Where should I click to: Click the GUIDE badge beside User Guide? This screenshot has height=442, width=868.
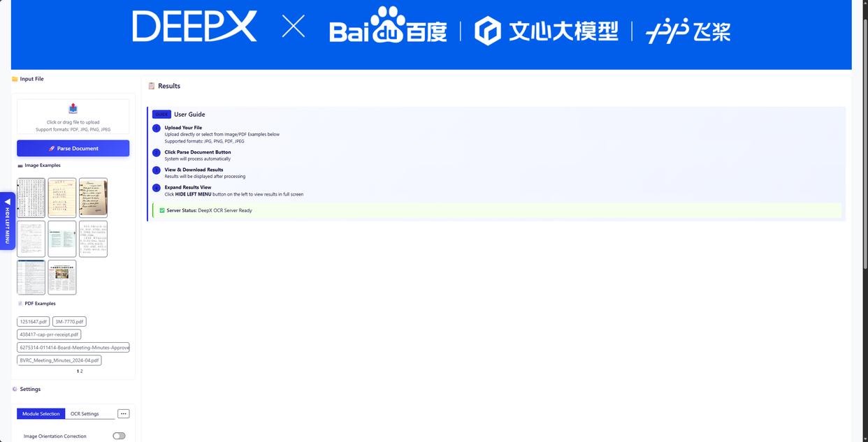pos(161,115)
